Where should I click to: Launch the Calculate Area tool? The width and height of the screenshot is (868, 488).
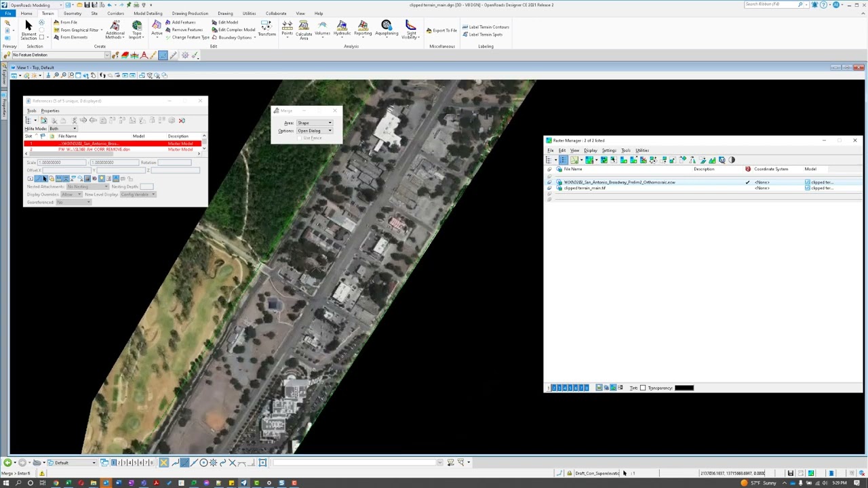click(304, 30)
